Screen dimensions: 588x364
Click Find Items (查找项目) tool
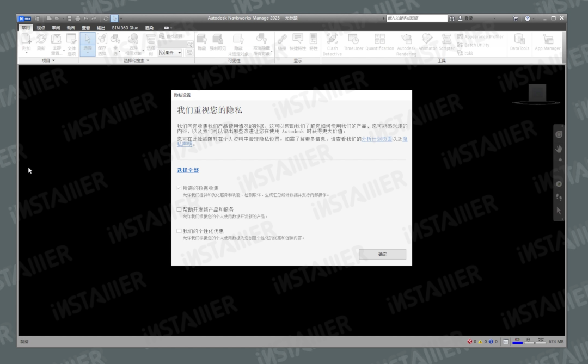pos(170,36)
